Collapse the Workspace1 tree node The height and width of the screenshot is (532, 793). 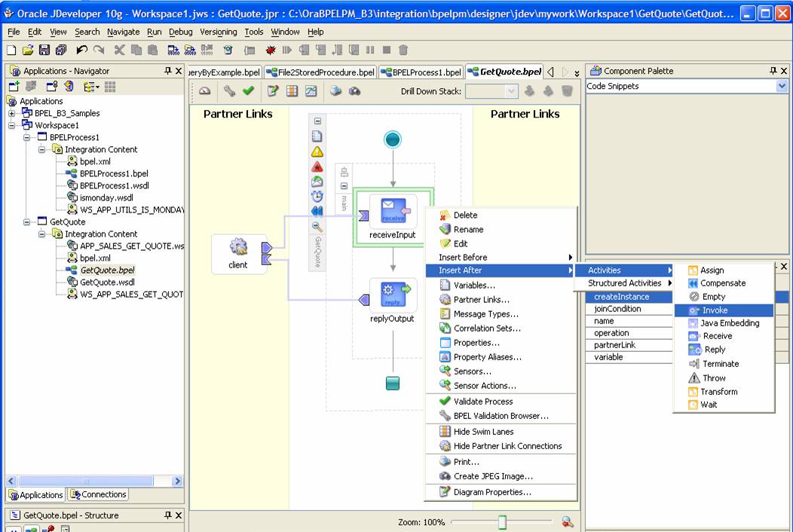click(12, 126)
